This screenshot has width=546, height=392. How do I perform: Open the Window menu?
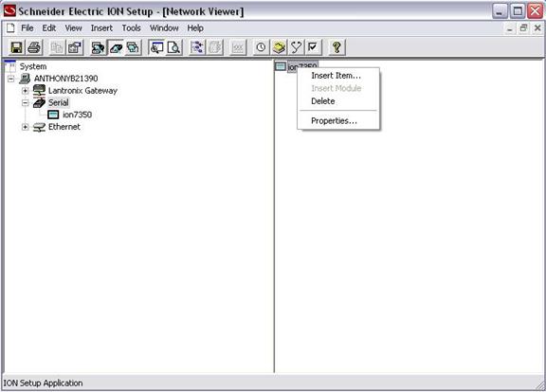tap(164, 28)
